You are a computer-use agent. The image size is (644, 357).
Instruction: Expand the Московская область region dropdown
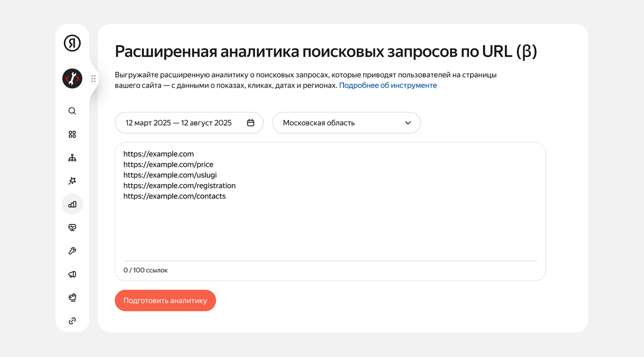(346, 122)
